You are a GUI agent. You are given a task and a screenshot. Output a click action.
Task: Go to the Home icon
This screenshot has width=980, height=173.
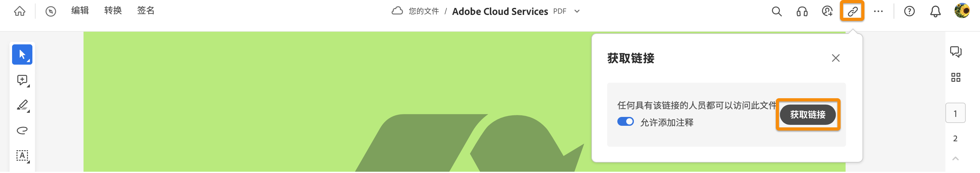[20, 11]
